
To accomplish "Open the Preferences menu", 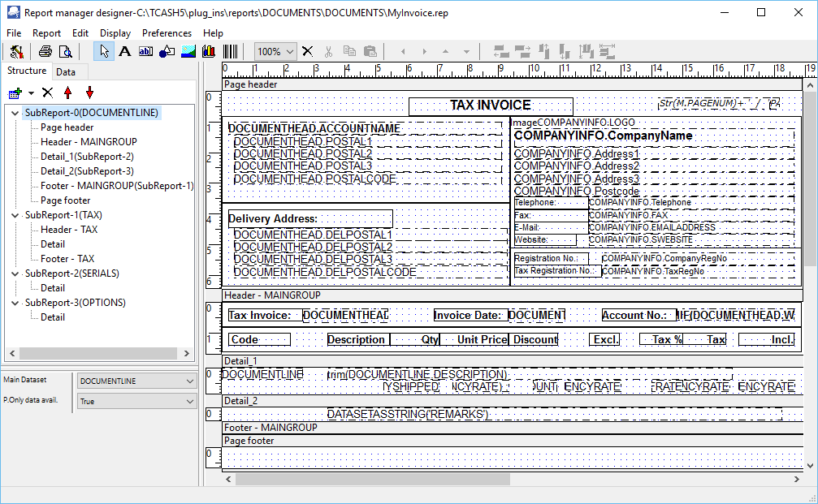I will [x=167, y=33].
